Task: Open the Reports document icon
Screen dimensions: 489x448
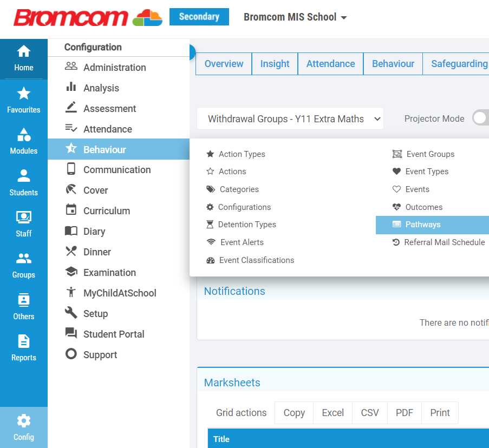Action: (24, 341)
